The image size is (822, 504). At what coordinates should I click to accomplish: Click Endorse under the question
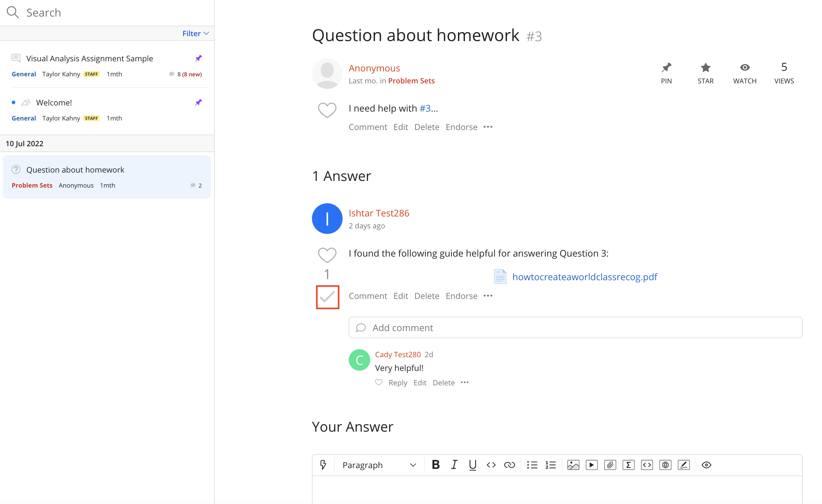pyautogui.click(x=461, y=127)
